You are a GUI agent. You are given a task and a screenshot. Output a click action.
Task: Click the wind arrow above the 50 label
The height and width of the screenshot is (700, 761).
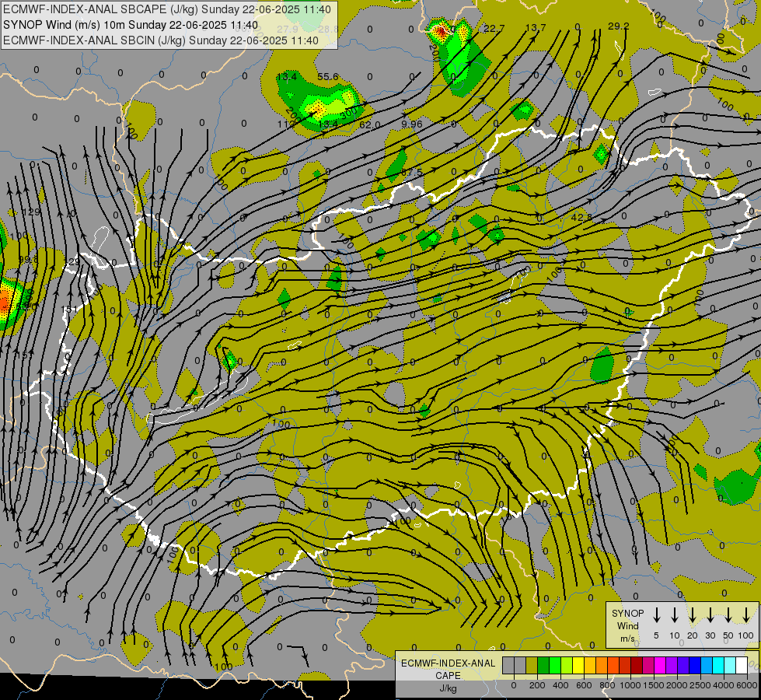[728, 614]
